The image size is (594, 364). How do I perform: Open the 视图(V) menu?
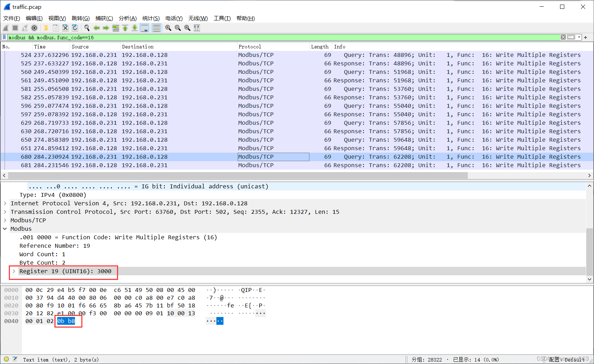(x=57, y=18)
